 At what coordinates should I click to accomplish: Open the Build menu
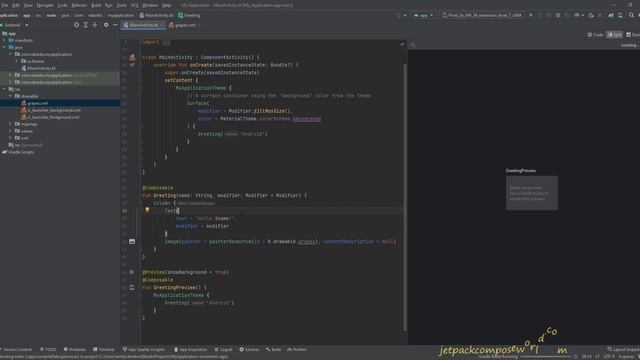pos(96,5)
